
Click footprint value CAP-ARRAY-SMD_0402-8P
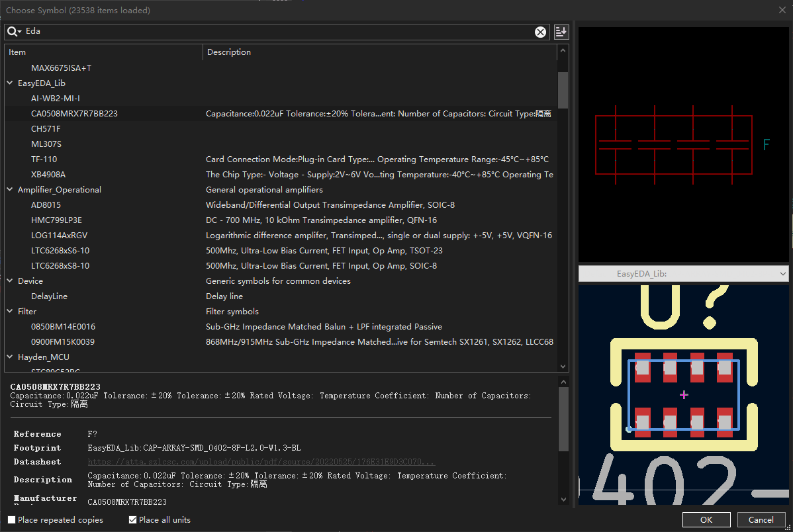pyautogui.click(x=194, y=447)
